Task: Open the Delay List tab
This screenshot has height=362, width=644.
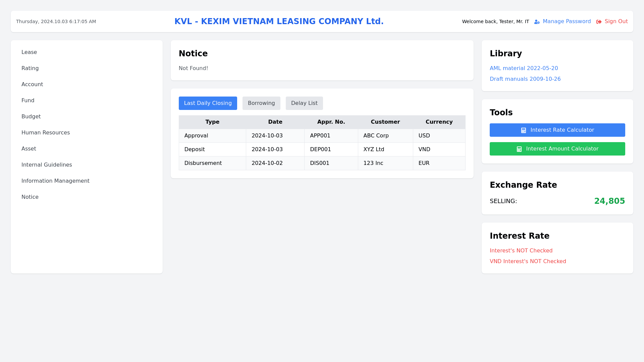Action: tap(304, 103)
